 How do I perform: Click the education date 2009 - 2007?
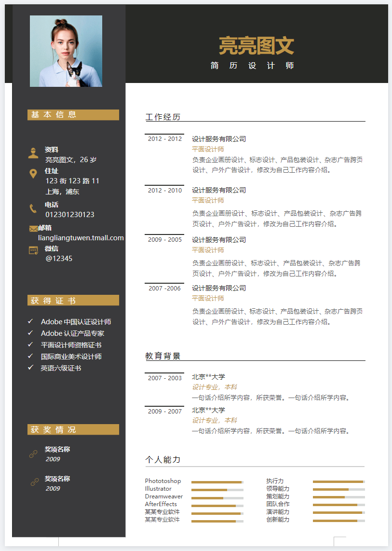[x=165, y=412]
